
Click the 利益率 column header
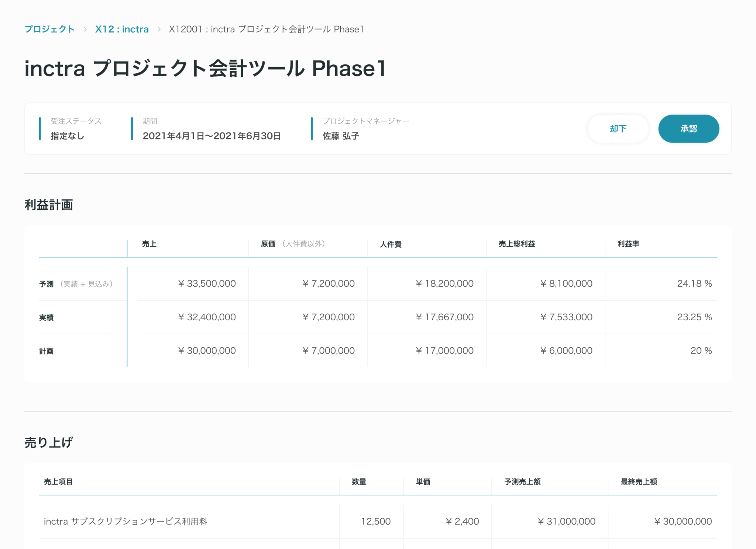click(x=629, y=244)
